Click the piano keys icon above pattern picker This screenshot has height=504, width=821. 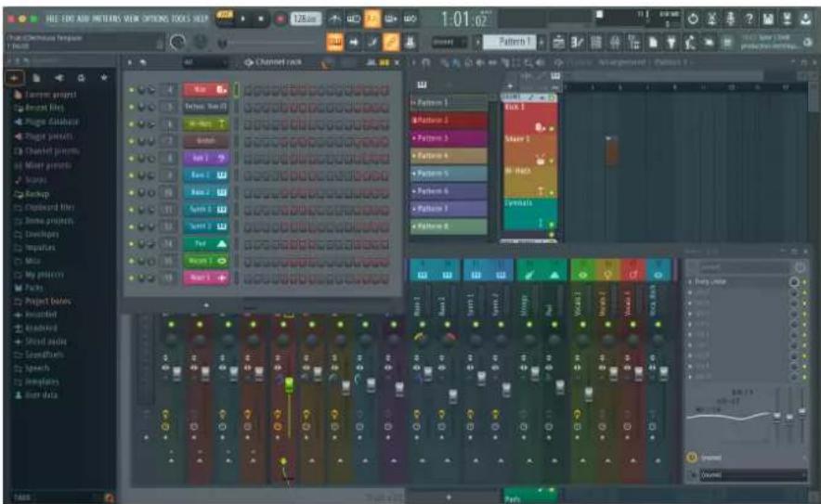click(422, 84)
